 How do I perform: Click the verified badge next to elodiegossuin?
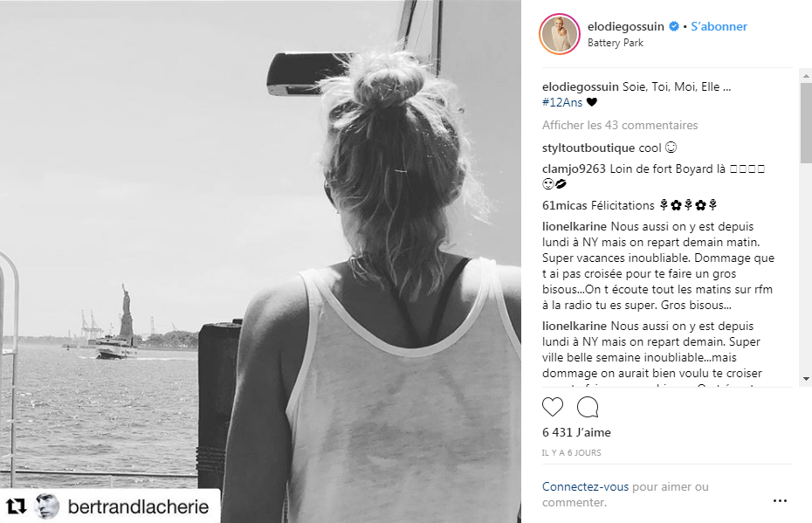tap(674, 26)
